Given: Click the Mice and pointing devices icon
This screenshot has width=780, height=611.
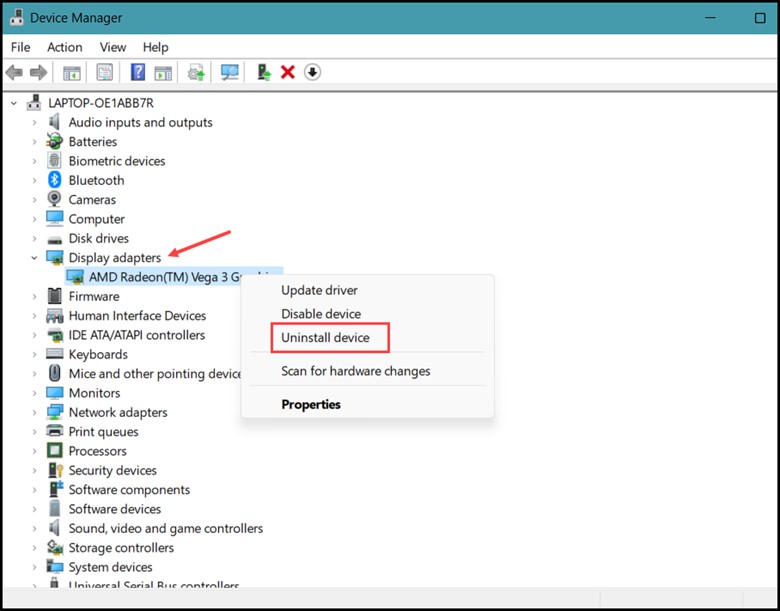Looking at the screenshot, I should 54,373.
